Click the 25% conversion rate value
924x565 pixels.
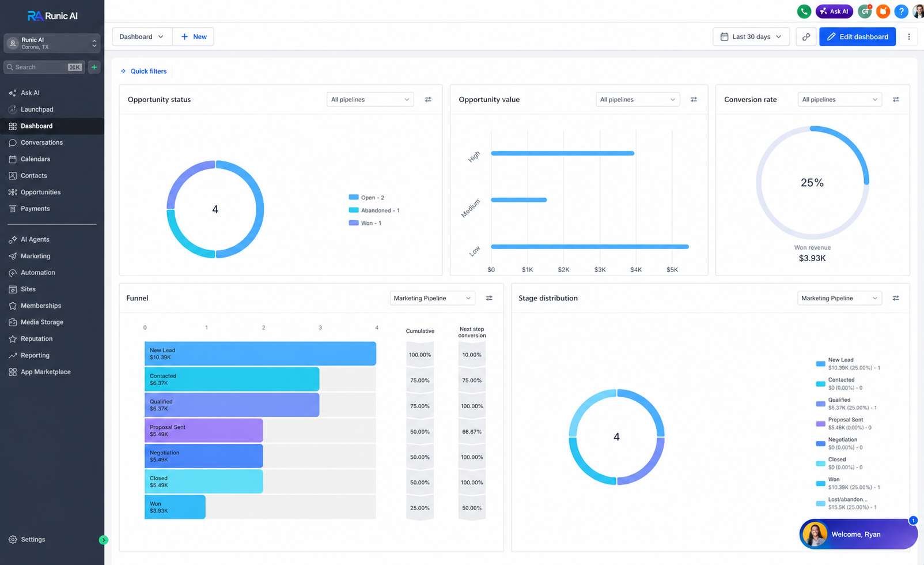click(x=812, y=183)
